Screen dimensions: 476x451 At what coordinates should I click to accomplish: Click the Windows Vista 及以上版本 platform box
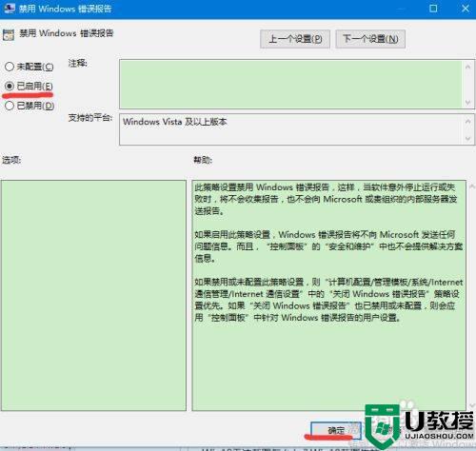pos(290,129)
